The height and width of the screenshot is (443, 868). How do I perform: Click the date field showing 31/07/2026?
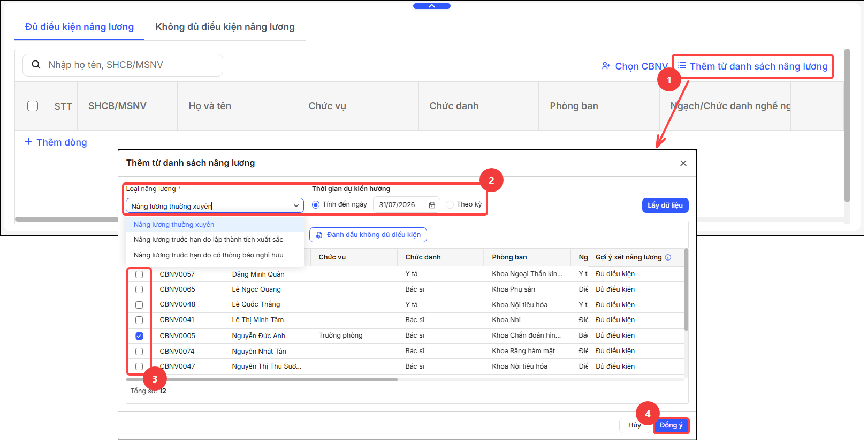click(407, 205)
